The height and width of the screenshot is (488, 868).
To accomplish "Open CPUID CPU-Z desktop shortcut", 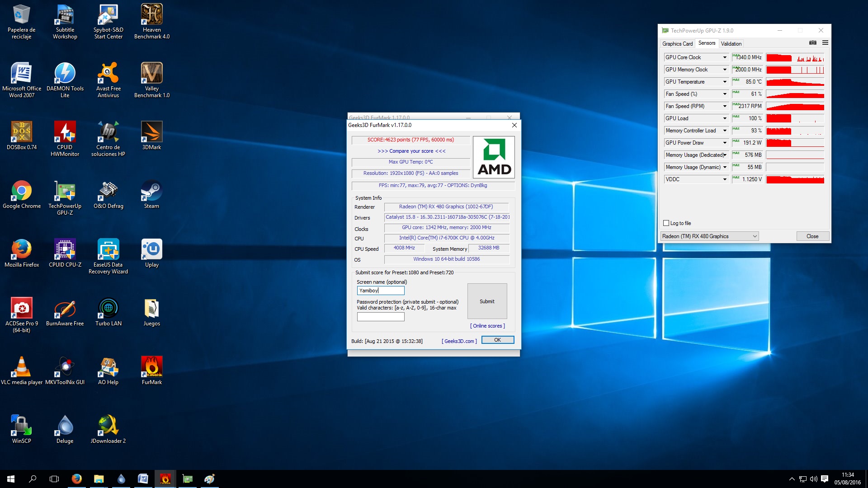I will pyautogui.click(x=65, y=253).
